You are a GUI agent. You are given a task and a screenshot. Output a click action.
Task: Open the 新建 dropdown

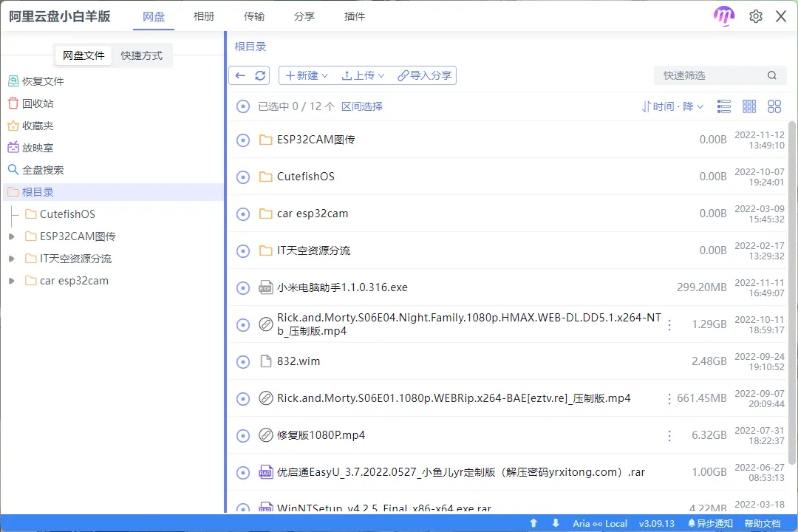(x=307, y=75)
